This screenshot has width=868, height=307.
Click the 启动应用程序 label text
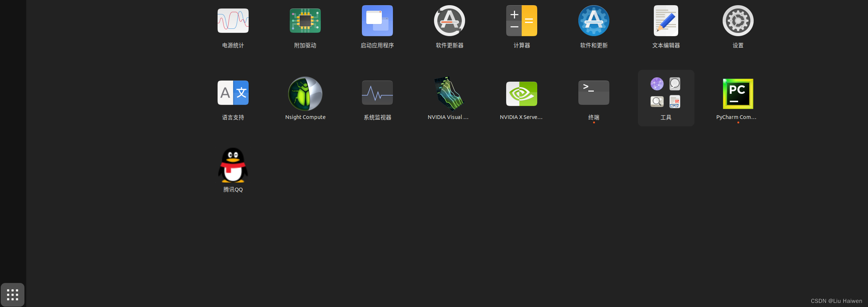(x=377, y=45)
